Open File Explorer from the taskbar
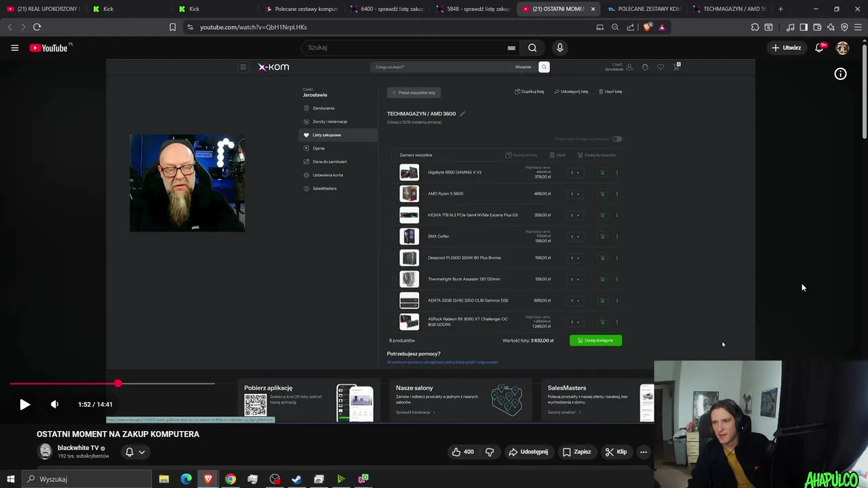This screenshot has width=868, height=488. [x=163, y=479]
